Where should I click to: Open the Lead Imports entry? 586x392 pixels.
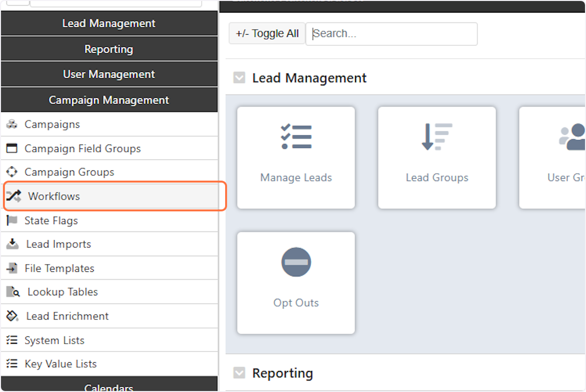[x=109, y=244]
